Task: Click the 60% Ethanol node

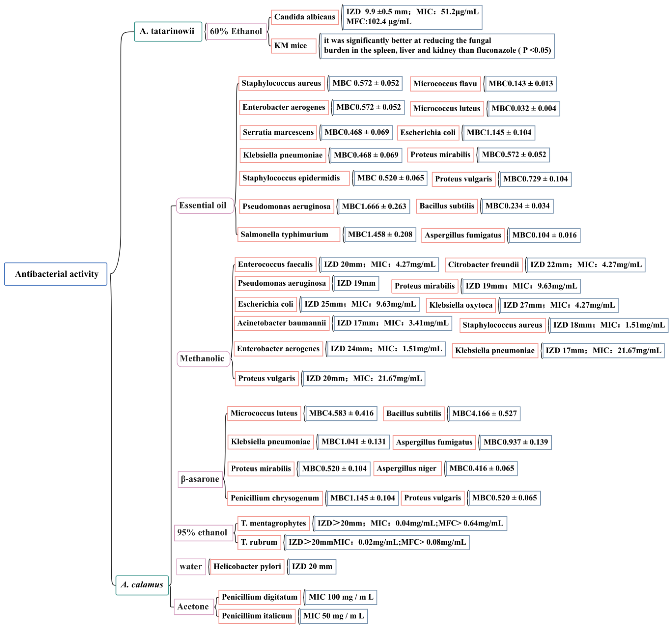Action: pyautogui.click(x=236, y=31)
